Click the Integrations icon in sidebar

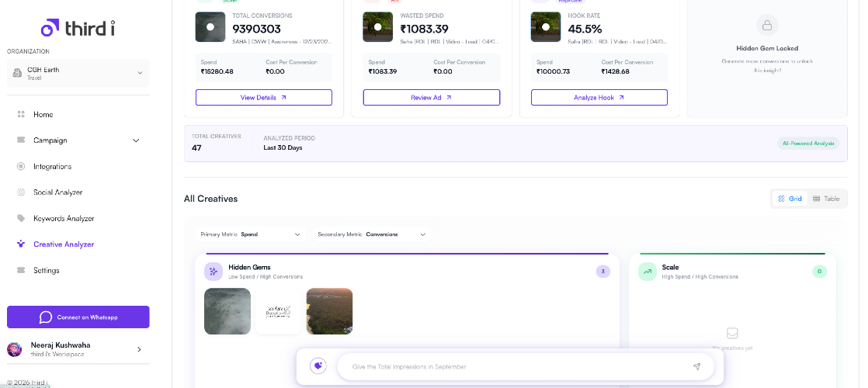20,166
